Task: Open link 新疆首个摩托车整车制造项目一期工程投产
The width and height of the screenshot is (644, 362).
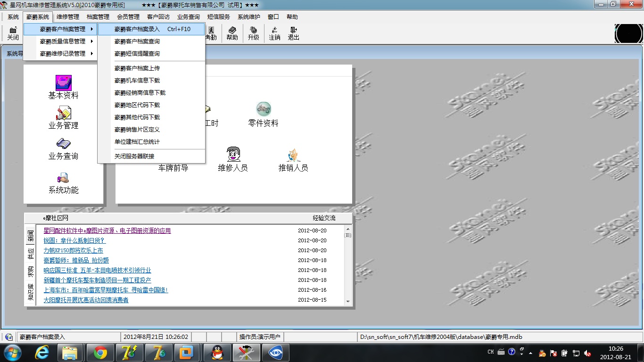Action: 97,280
